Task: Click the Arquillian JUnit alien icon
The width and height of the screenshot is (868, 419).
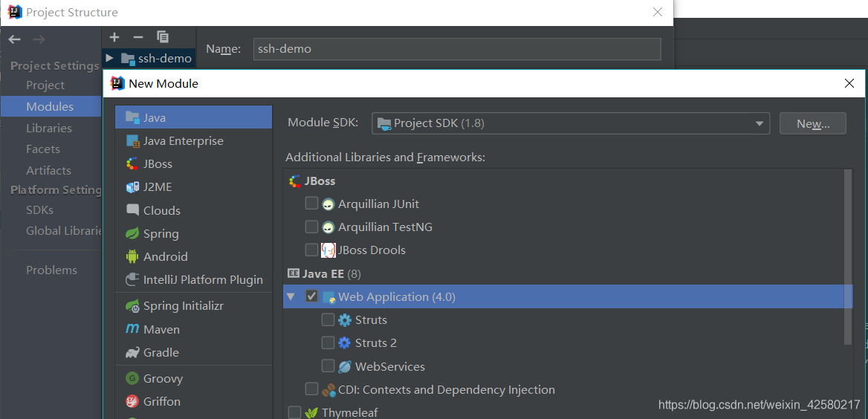Action: click(x=328, y=204)
